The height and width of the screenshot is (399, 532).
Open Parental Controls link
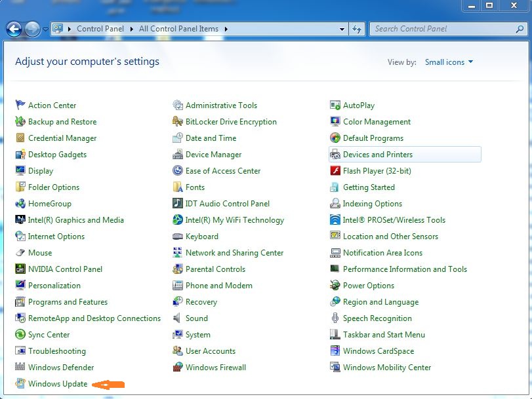pyautogui.click(x=215, y=269)
